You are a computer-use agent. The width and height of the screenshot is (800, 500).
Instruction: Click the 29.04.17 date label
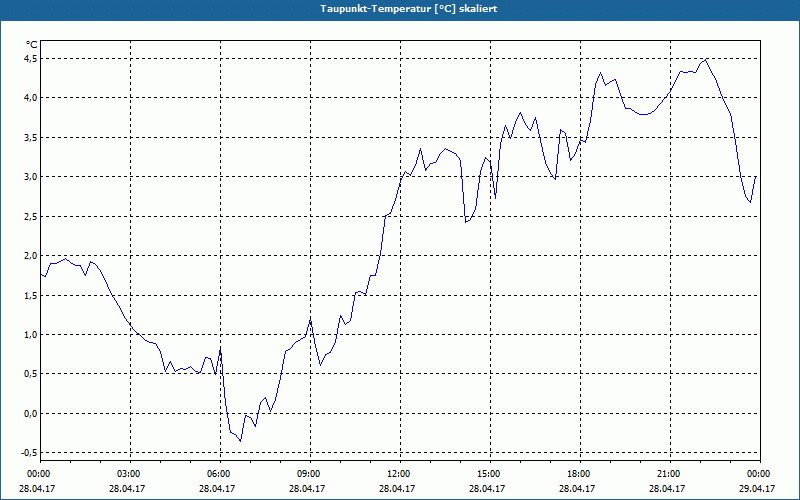pyautogui.click(x=757, y=488)
